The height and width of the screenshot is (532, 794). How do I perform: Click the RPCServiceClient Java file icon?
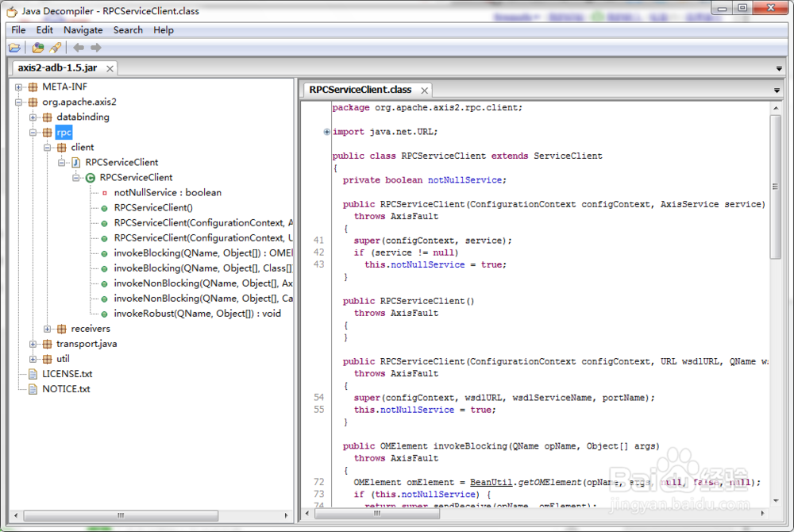click(76, 163)
